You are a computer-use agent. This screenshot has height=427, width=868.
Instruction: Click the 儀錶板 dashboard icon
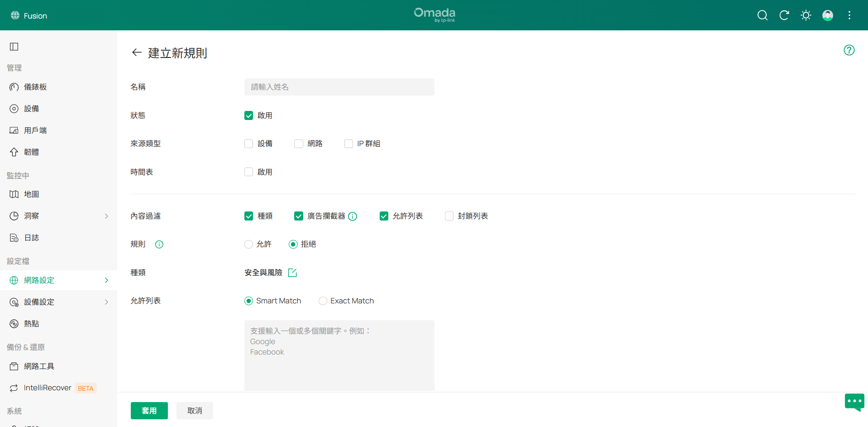(x=14, y=87)
